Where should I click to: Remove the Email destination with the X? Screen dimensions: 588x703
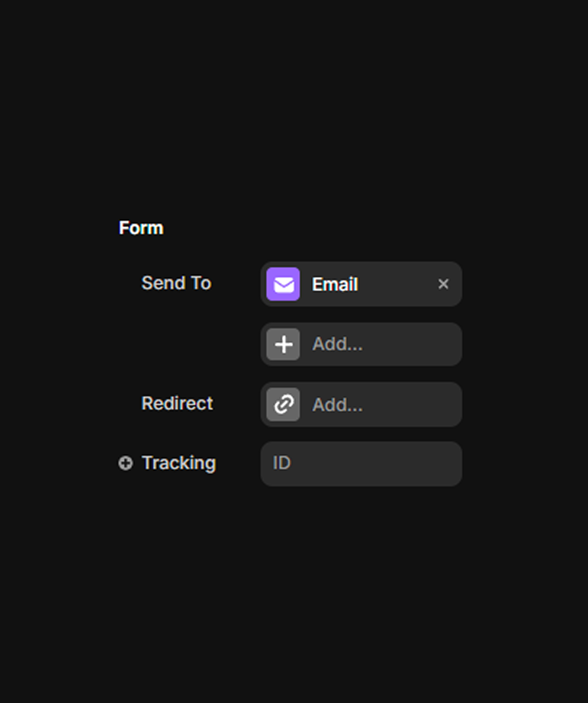point(443,284)
